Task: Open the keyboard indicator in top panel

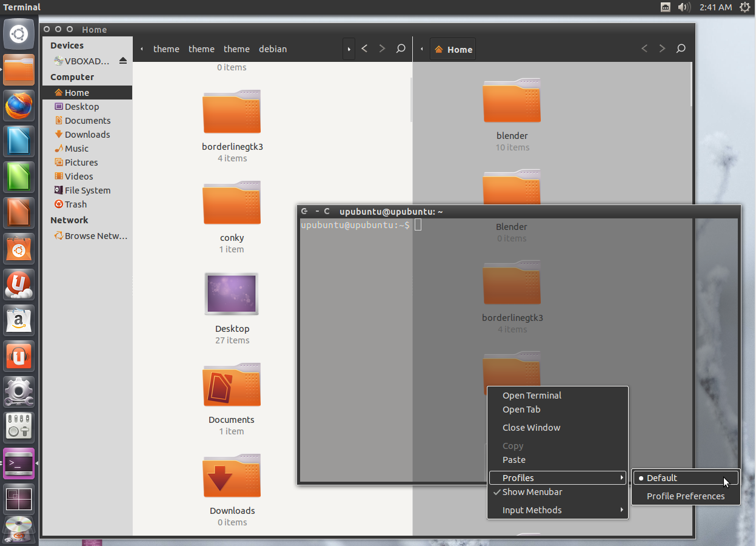Action: click(x=665, y=7)
